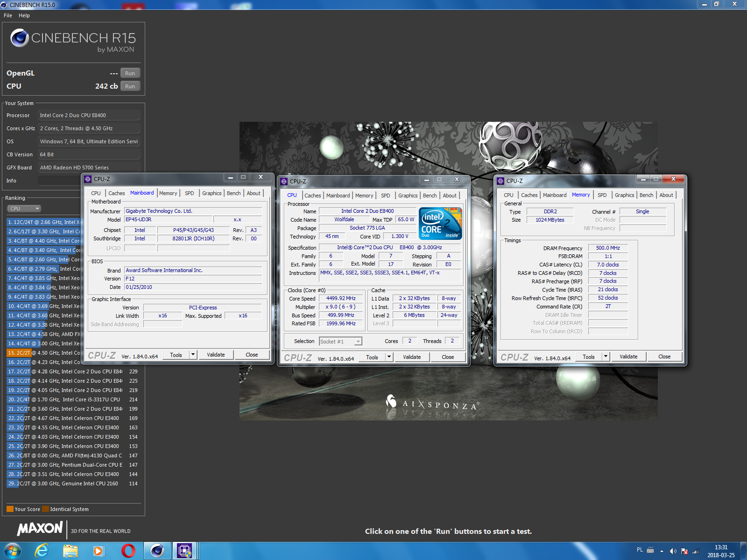Click Close button in Mainboard CPU-Z window
This screenshot has height=560, width=747.
(252, 355)
